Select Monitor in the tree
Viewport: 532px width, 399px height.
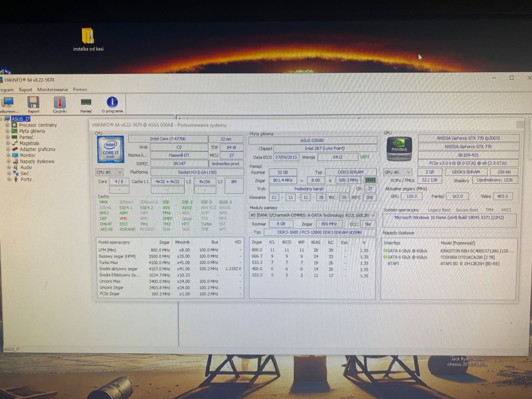tap(27, 155)
